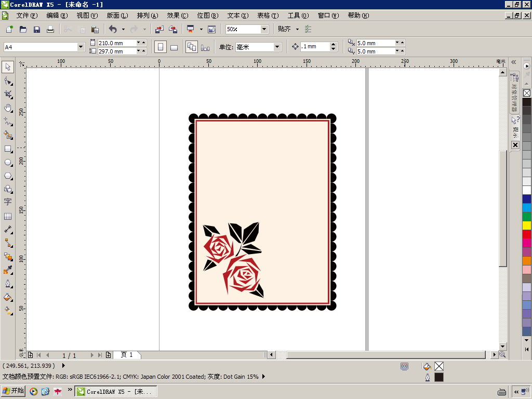Viewport: 532px width, 399px height.
Task: Select the Dimension tool
Action: pyautogui.click(x=8, y=230)
